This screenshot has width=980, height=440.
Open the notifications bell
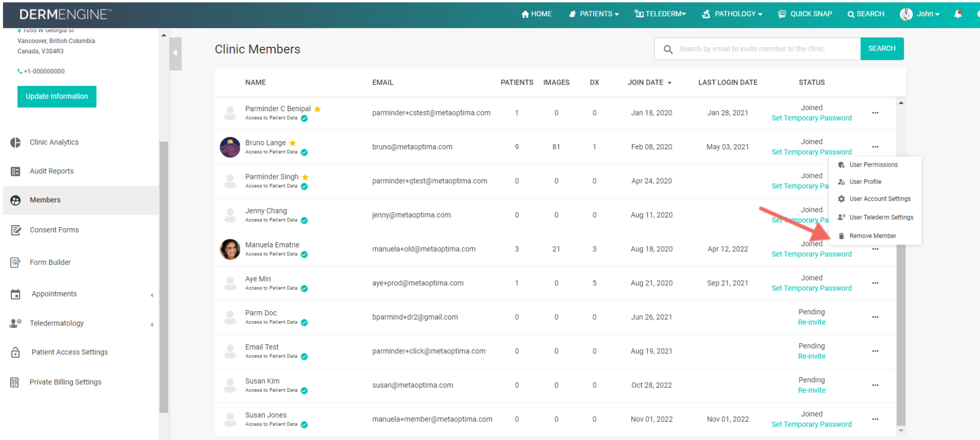(x=958, y=14)
